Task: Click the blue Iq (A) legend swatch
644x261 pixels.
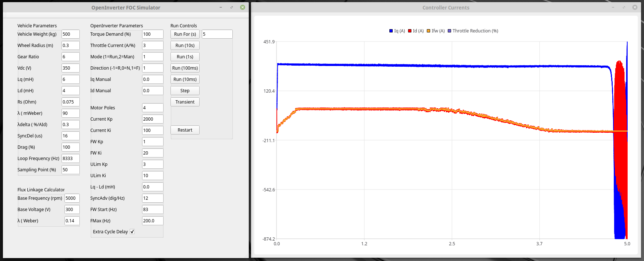Action: (x=391, y=31)
